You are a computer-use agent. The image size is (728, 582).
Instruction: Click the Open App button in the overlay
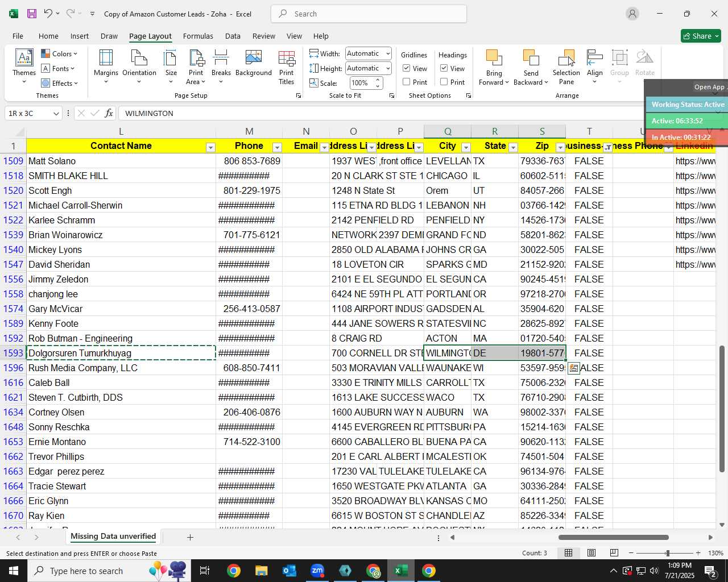(709, 87)
